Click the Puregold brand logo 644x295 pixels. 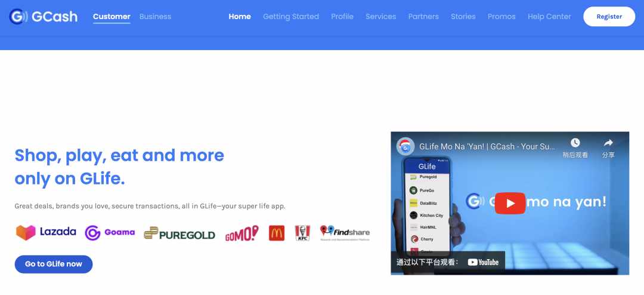pos(179,233)
